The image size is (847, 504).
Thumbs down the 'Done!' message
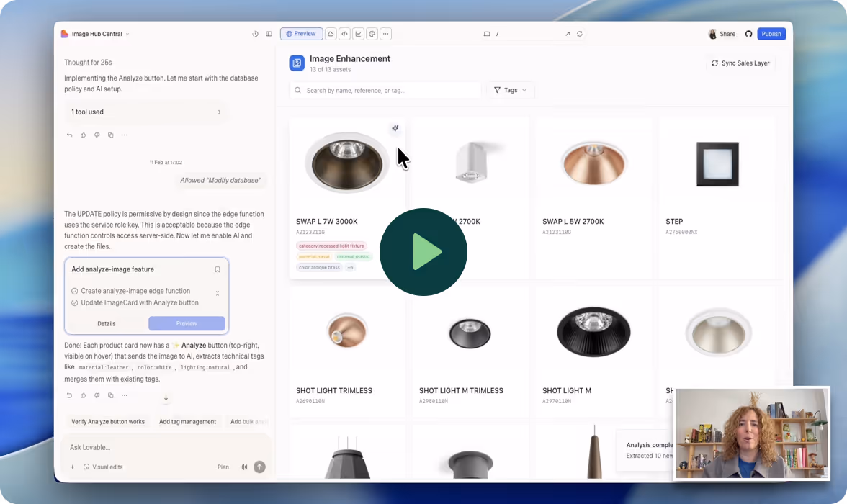(x=97, y=395)
